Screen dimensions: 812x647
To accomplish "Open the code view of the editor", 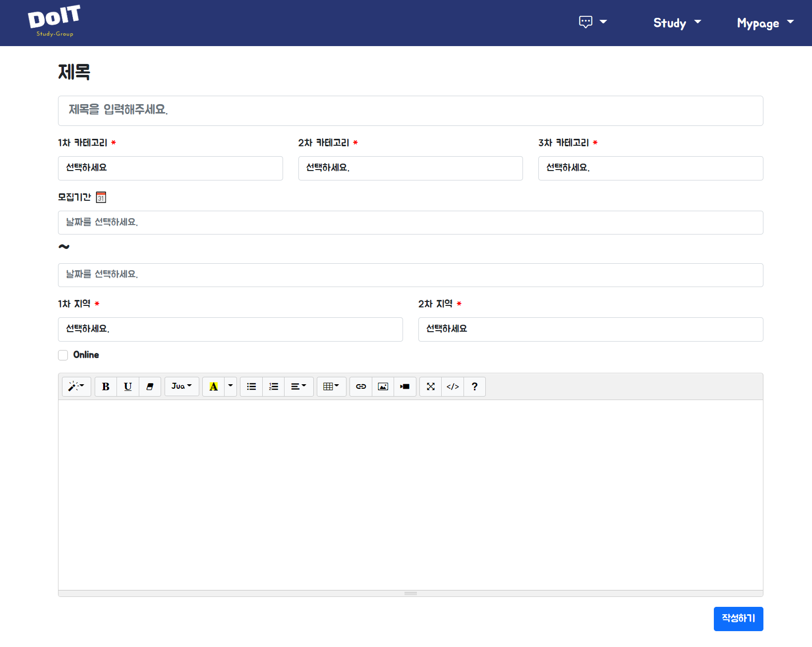I will 452,387.
